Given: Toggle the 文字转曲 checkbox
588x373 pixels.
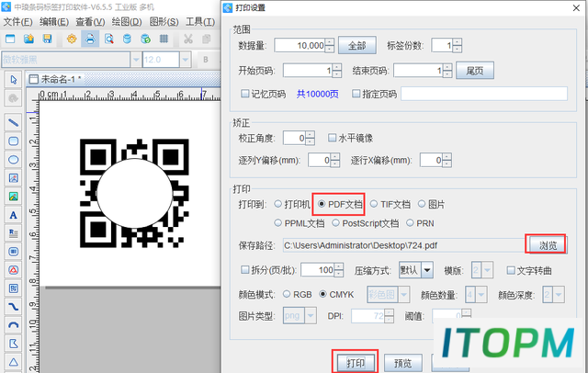Looking at the screenshot, I should click(511, 270).
